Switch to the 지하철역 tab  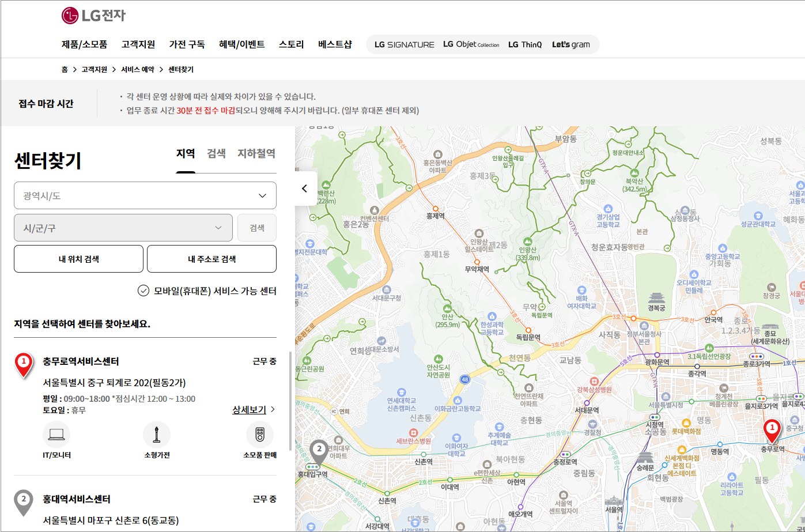point(256,153)
